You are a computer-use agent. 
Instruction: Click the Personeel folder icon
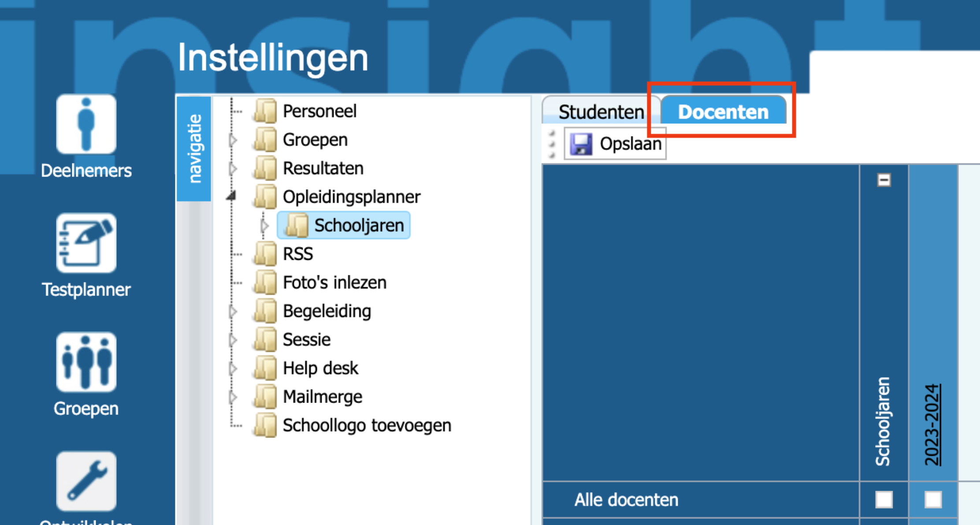(266, 111)
